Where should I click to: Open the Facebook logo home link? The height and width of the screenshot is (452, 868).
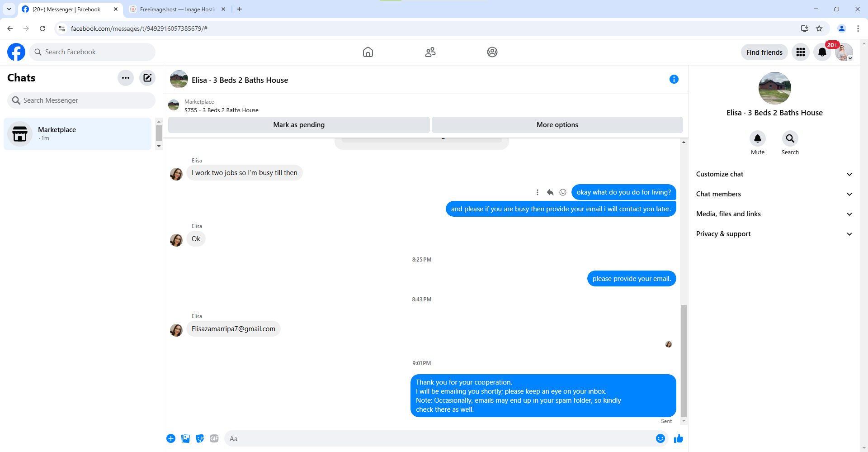pos(16,52)
